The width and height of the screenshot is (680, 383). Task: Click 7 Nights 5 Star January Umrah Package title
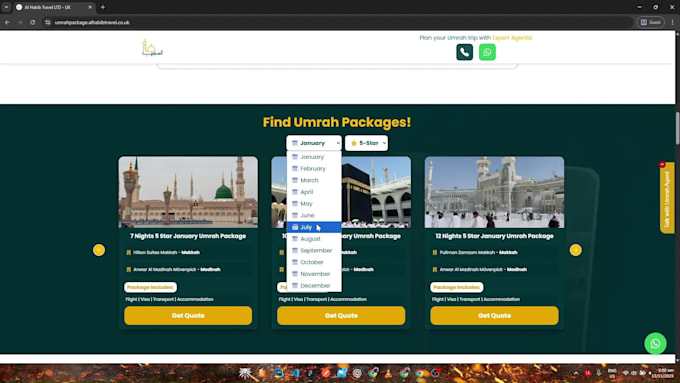tap(188, 236)
